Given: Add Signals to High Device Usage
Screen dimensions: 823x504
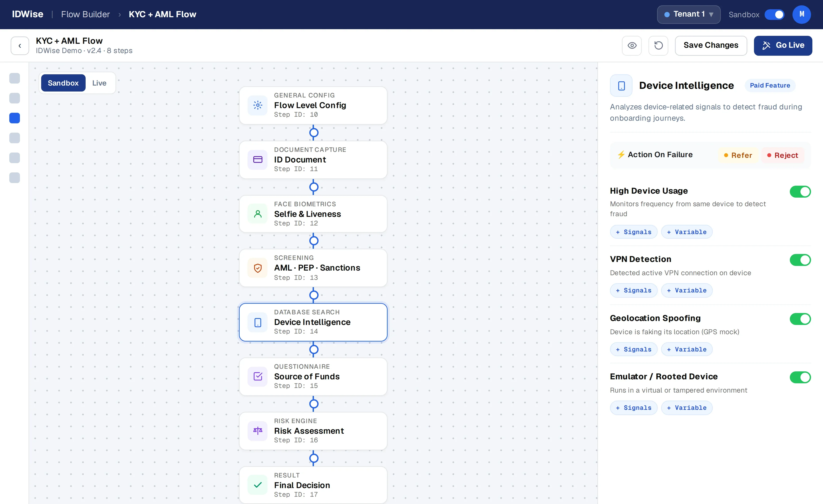Looking at the screenshot, I should point(633,232).
